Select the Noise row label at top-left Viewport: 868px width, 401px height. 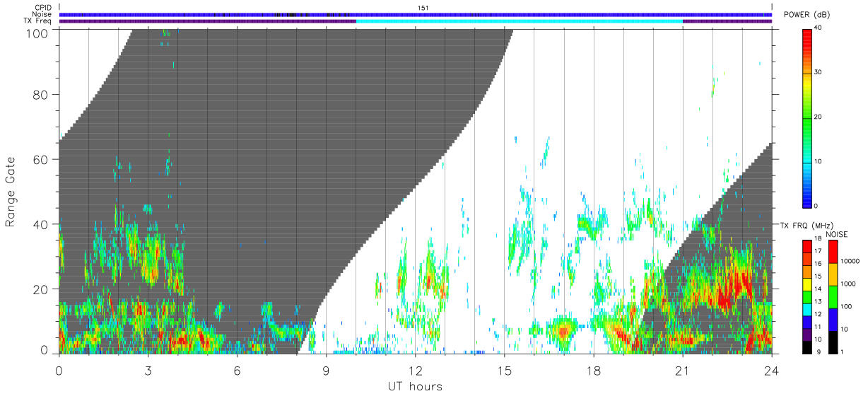point(42,14)
